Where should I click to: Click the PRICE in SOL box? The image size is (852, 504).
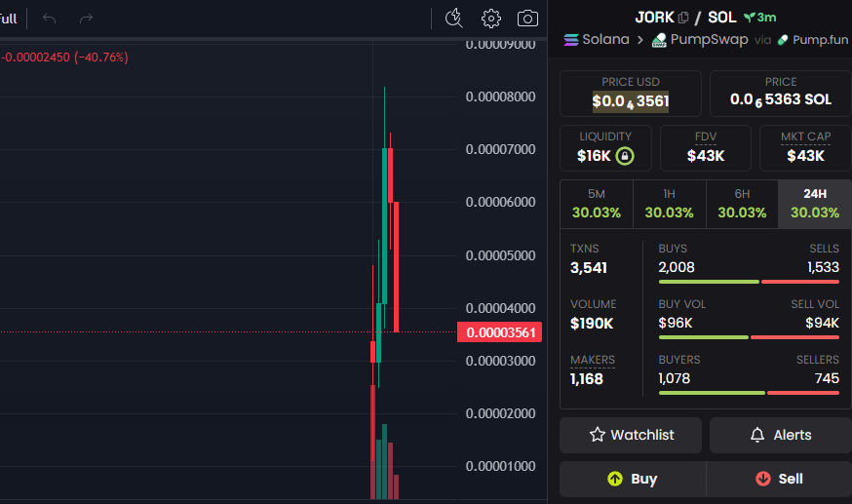tap(781, 94)
